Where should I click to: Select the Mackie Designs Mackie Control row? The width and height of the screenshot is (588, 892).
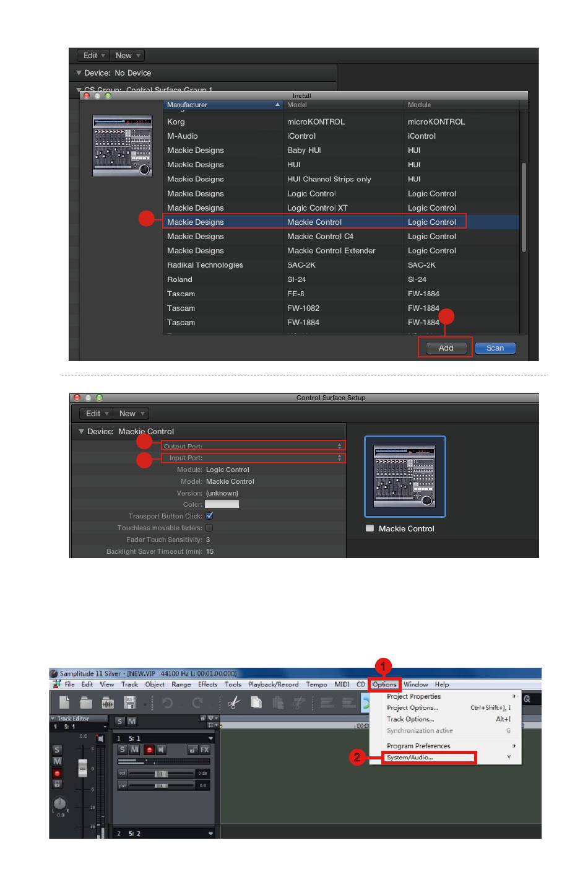tap(341, 222)
